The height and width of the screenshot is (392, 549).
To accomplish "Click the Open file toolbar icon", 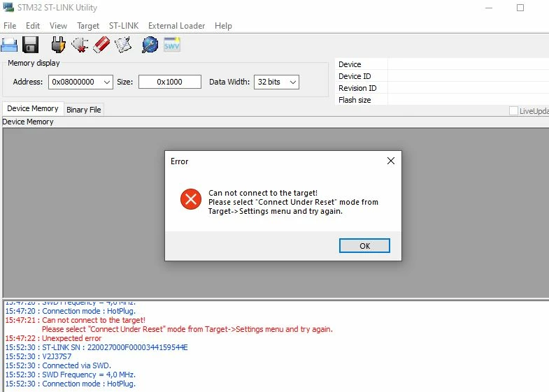I will (9, 45).
